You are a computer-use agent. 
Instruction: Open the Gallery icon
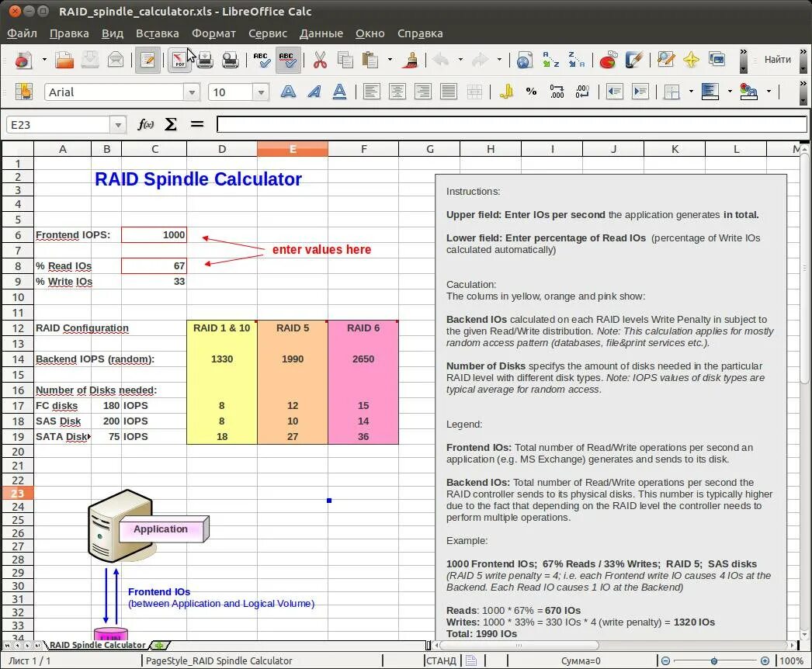(717, 60)
